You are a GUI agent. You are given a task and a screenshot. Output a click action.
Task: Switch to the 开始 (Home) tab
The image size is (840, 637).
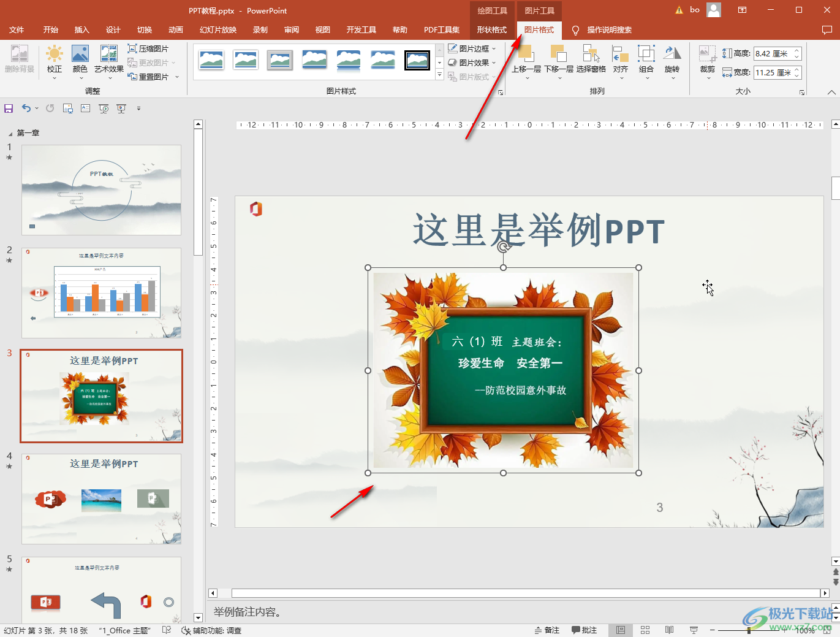click(x=51, y=30)
